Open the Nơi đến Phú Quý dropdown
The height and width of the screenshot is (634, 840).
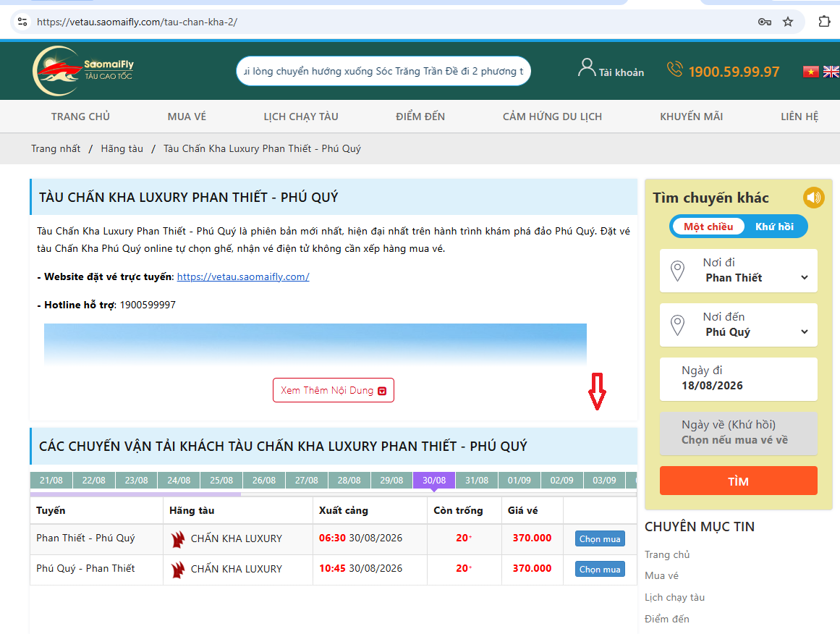(x=739, y=325)
